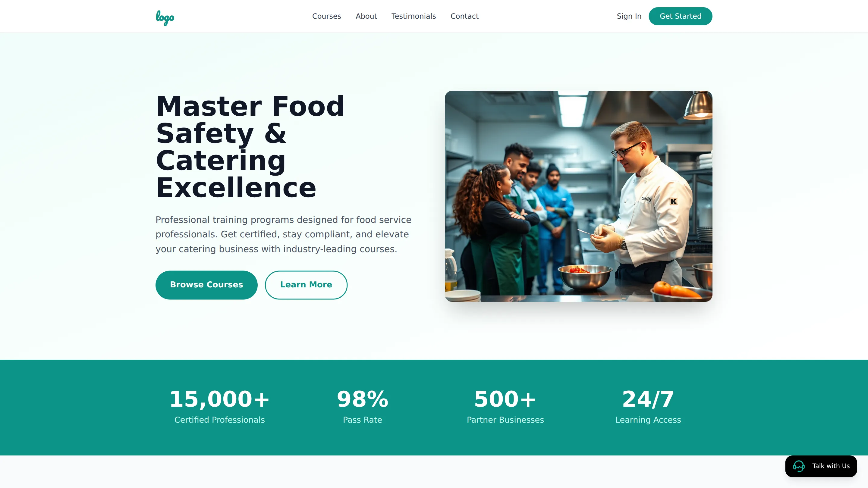Click the Learn More outlined button

pyautogui.click(x=306, y=285)
